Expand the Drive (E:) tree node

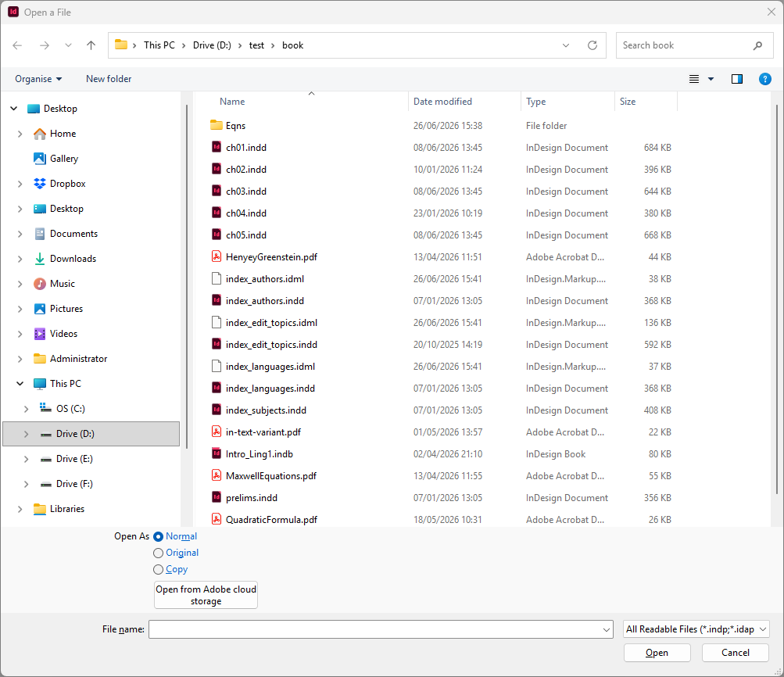[x=26, y=459]
